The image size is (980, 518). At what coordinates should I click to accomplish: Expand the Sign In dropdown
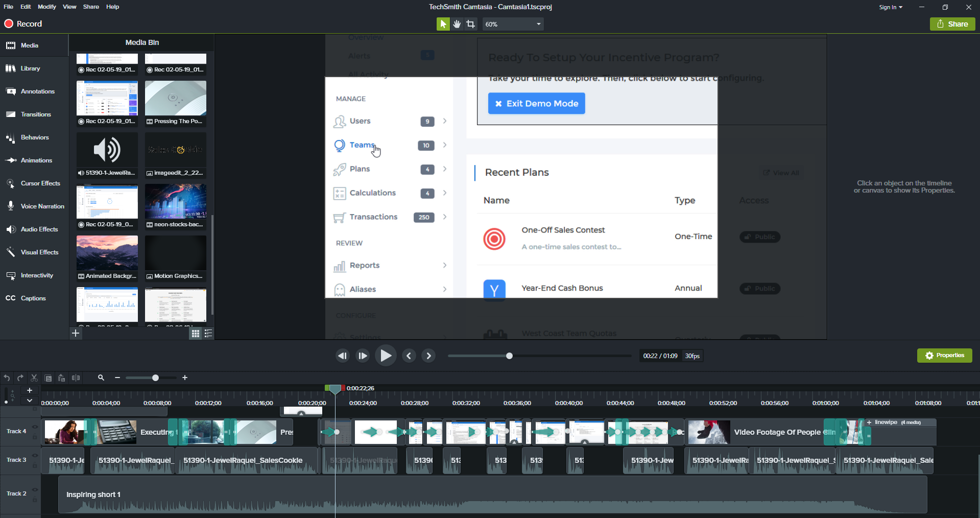(x=891, y=7)
